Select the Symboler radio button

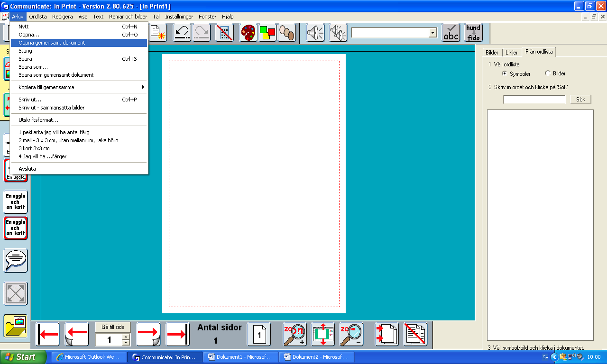504,73
